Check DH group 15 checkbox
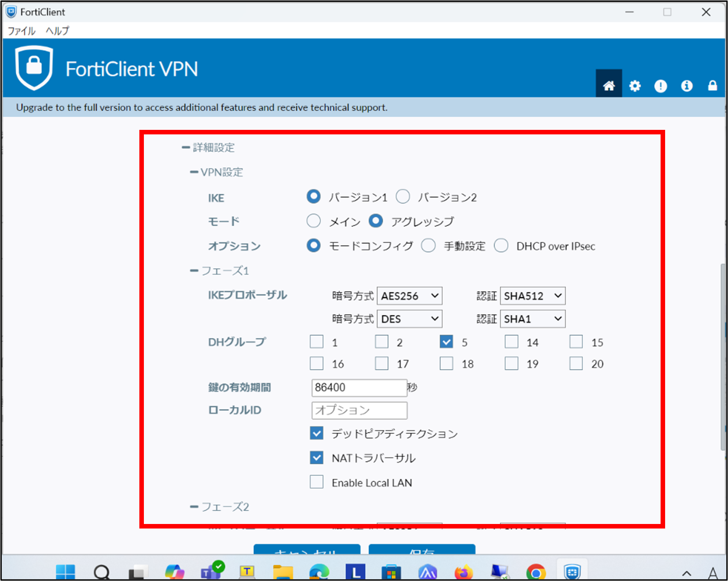Viewport: 728px width, 581px height. [x=576, y=342]
